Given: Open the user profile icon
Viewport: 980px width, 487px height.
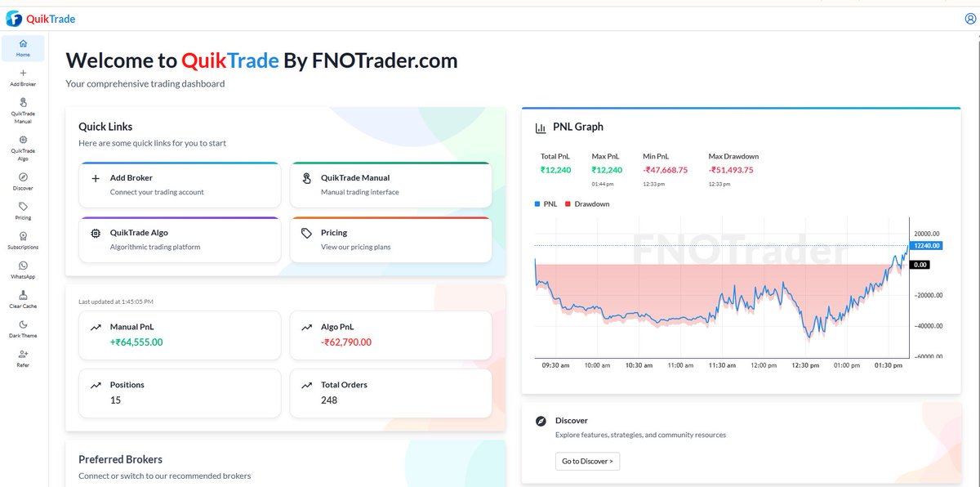Looking at the screenshot, I should tap(970, 19).
